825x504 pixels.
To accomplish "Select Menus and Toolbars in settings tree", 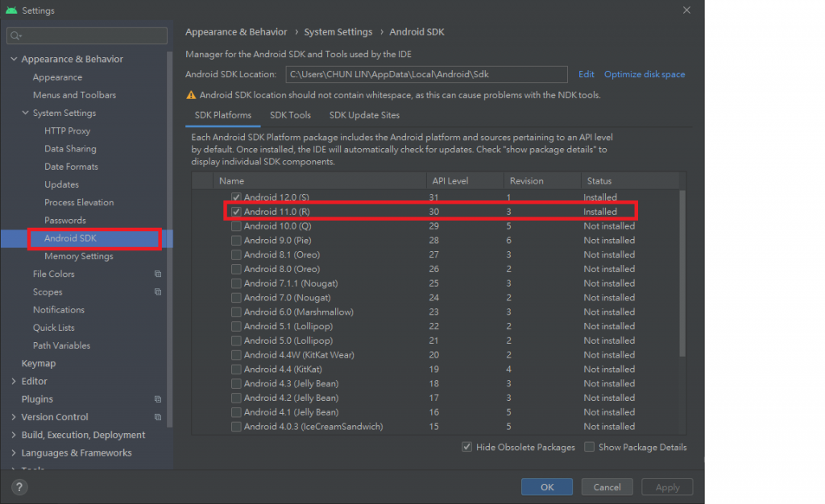I will tap(74, 95).
